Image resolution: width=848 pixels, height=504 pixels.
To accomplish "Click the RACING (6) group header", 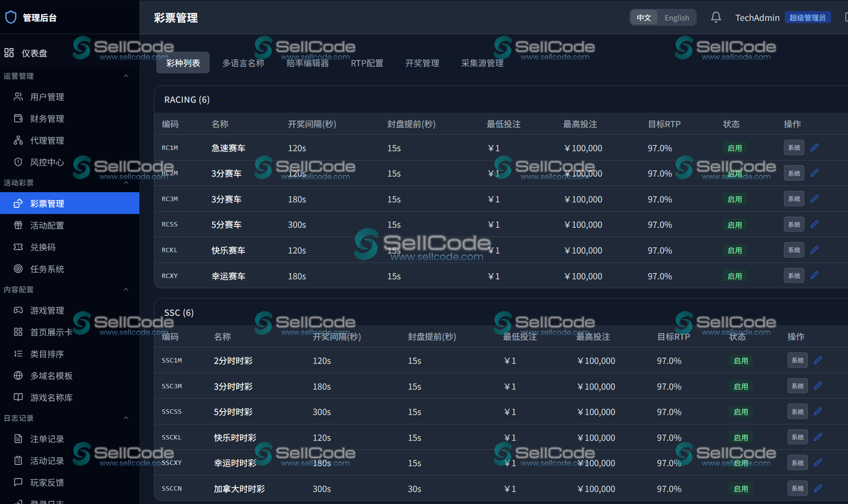I will (x=187, y=100).
